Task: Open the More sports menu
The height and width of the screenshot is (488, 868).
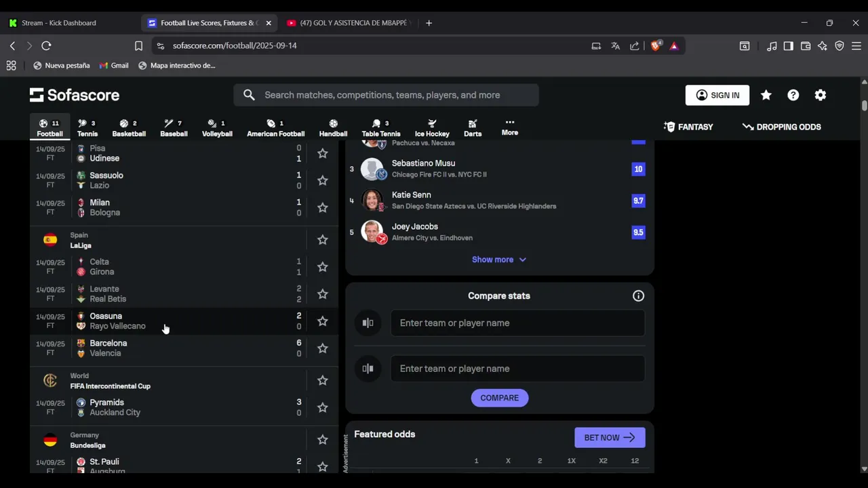Action: tap(510, 127)
